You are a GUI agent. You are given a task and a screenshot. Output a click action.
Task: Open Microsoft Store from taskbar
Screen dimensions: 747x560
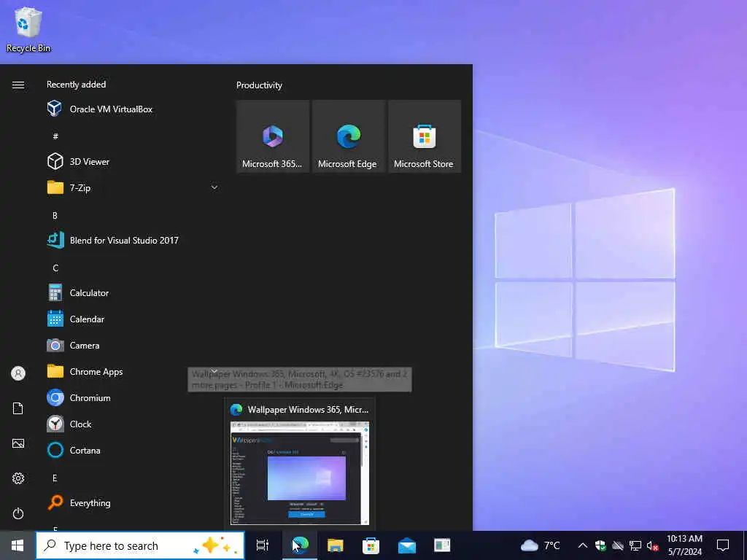coord(371,545)
